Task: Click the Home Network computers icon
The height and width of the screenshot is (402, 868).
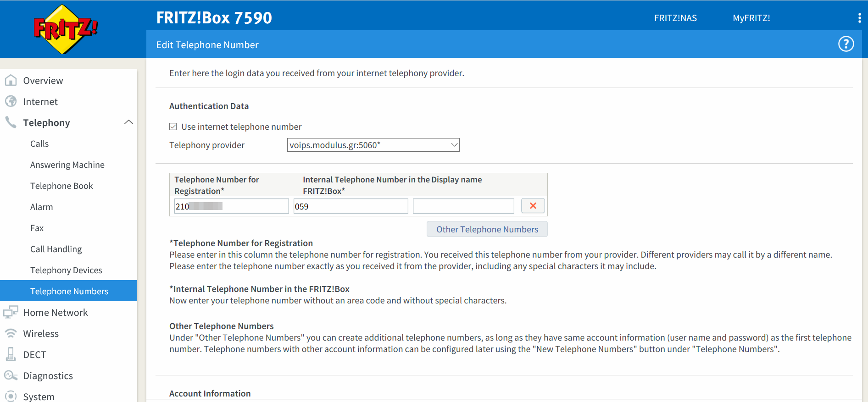Action: point(11,312)
